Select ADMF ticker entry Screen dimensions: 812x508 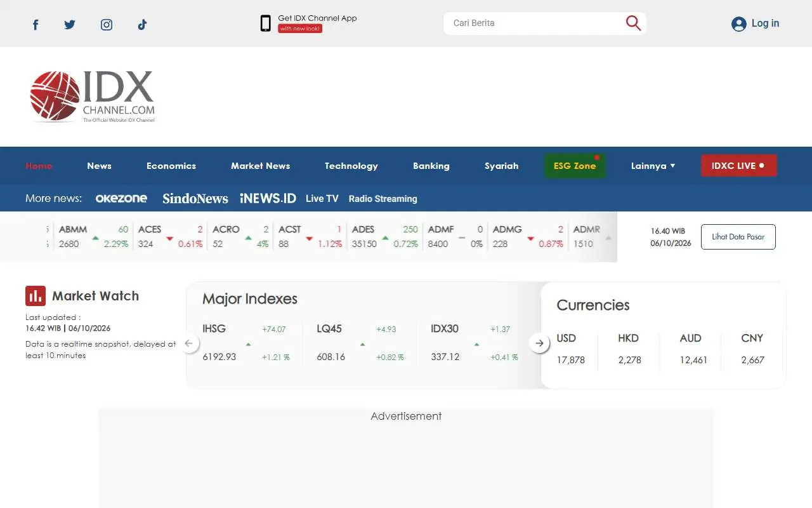pos(455,236)
